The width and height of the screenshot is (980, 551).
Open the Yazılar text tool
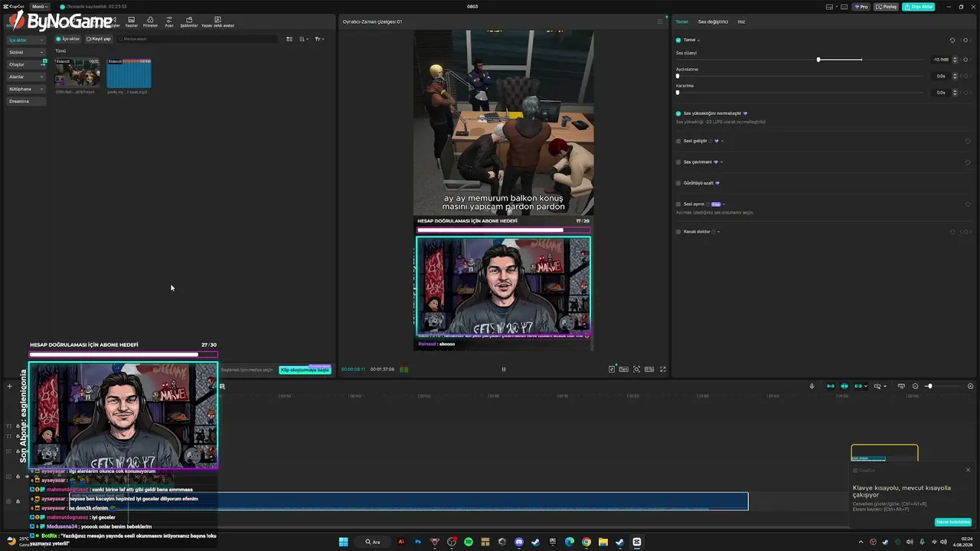[132, 21]
